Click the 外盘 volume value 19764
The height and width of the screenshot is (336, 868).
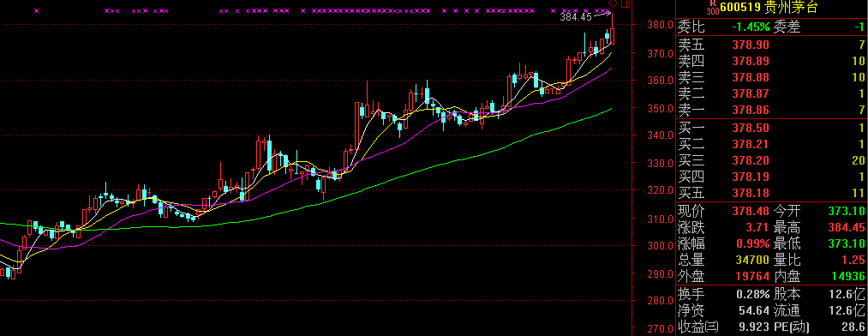point(754,276)
